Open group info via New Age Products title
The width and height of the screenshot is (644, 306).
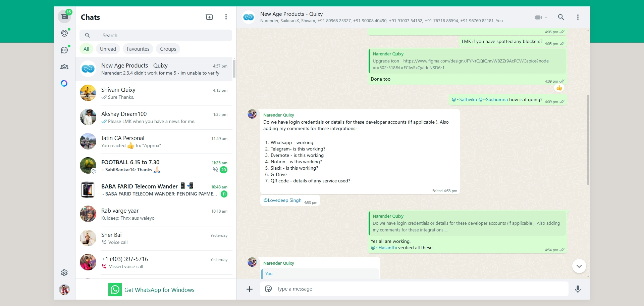(x=291, y=14)
